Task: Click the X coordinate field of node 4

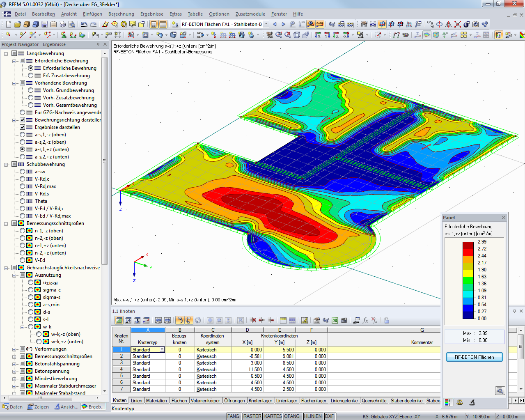Action: pyautogui.click(x=247, y=369)
